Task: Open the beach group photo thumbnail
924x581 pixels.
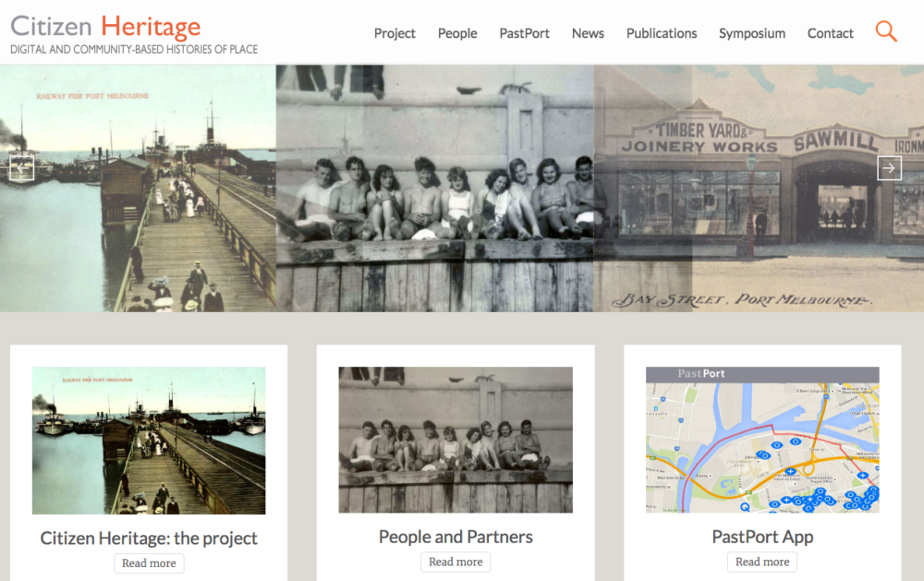Action: click(x=456, y=441)
